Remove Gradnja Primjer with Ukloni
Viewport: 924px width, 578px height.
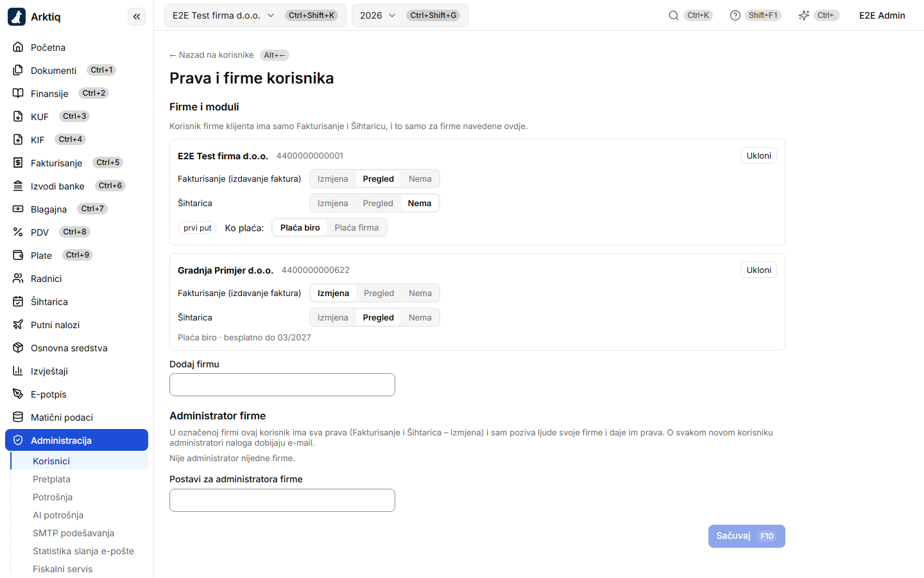[758, 270]
